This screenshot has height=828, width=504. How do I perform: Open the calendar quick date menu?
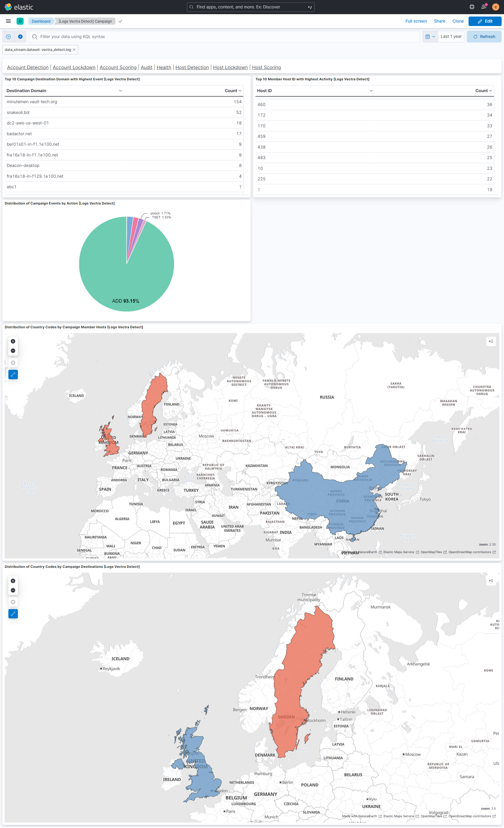pos(430,37)
